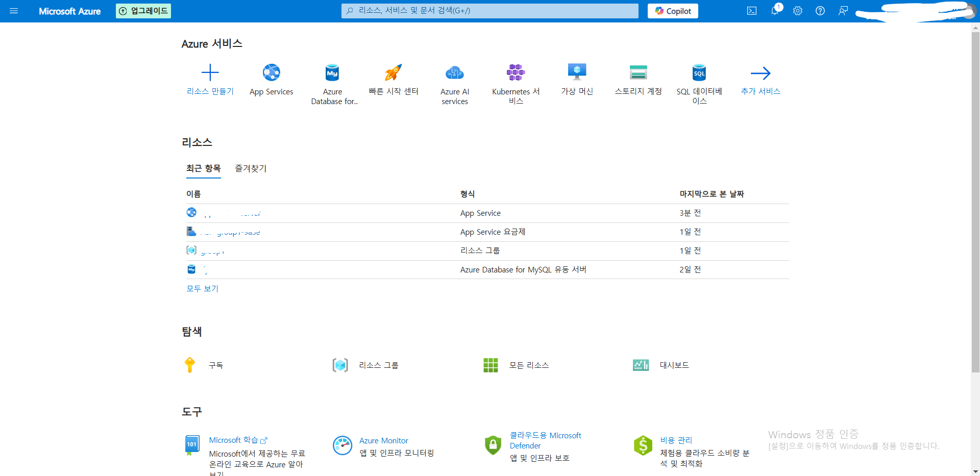
Task: Open the feedback icon in header
Action: (x=843, y=11)
